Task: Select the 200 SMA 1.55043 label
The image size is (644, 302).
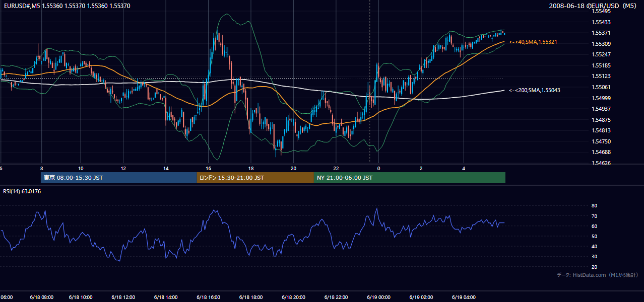Action: (x=534, y=90)
